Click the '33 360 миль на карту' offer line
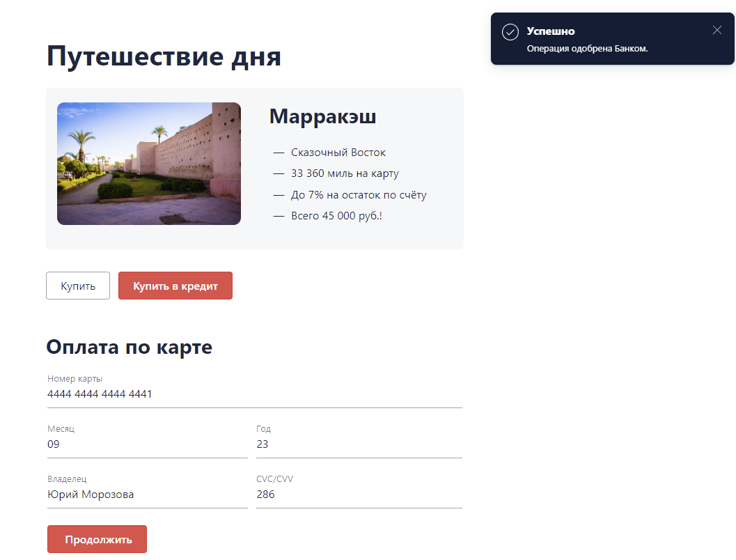 [x=345, y=173]
